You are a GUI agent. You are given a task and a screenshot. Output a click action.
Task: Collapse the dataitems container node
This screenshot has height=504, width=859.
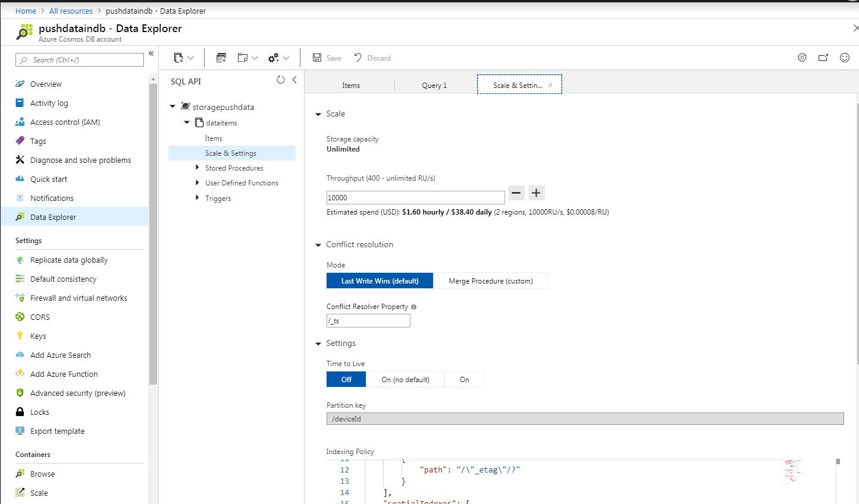(187, 122)
